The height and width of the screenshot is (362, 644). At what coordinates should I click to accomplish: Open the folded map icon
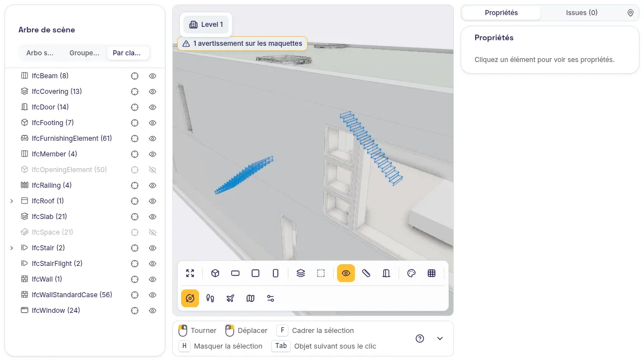click(250, 298)
